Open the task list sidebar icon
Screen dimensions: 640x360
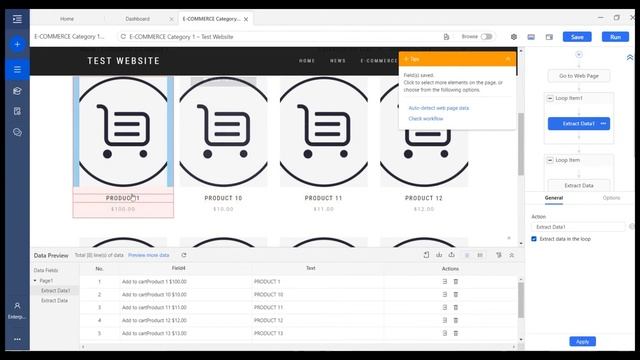point(17,69)
